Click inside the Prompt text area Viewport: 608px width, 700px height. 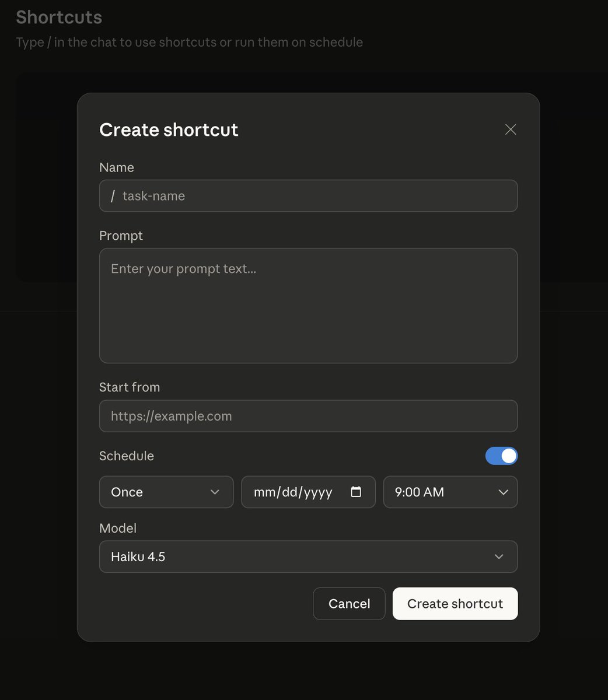308,306
